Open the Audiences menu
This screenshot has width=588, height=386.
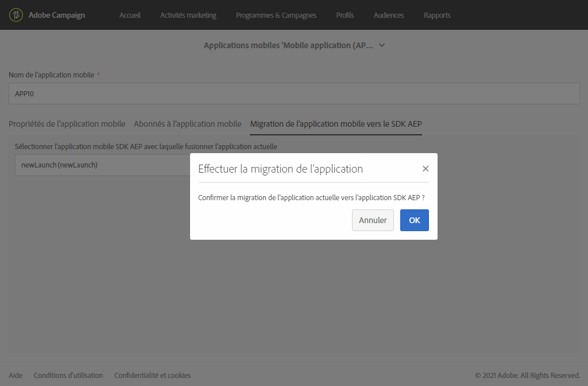point(389,15)
